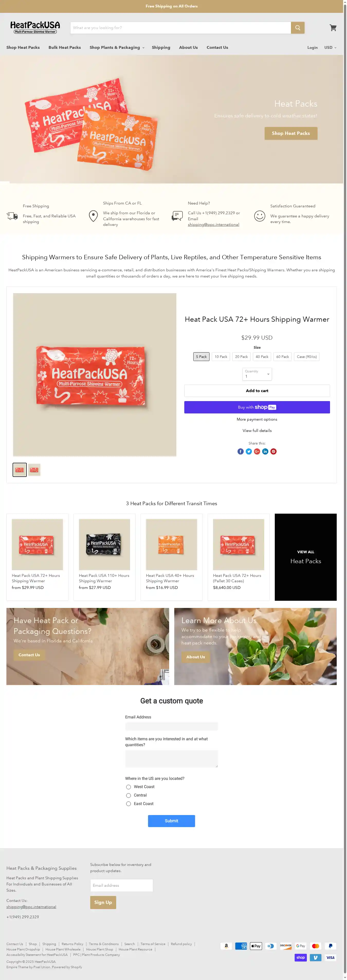Viewport: 347px width, 980px height.
Task: Share product via Twitter icon
Action: (249, 451)
